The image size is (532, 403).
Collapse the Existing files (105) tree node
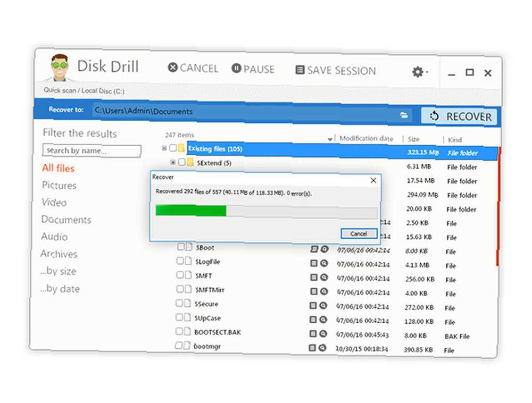tap(164, 148)
